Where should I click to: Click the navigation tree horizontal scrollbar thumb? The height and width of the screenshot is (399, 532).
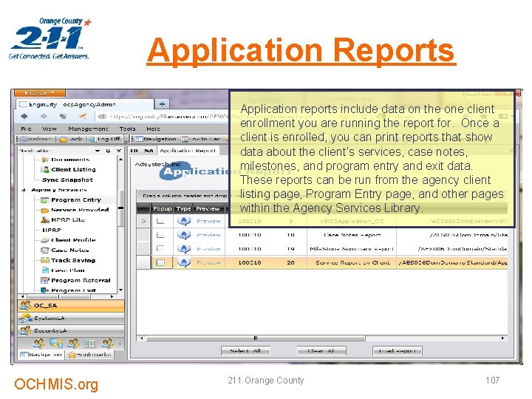pos(58,296)
